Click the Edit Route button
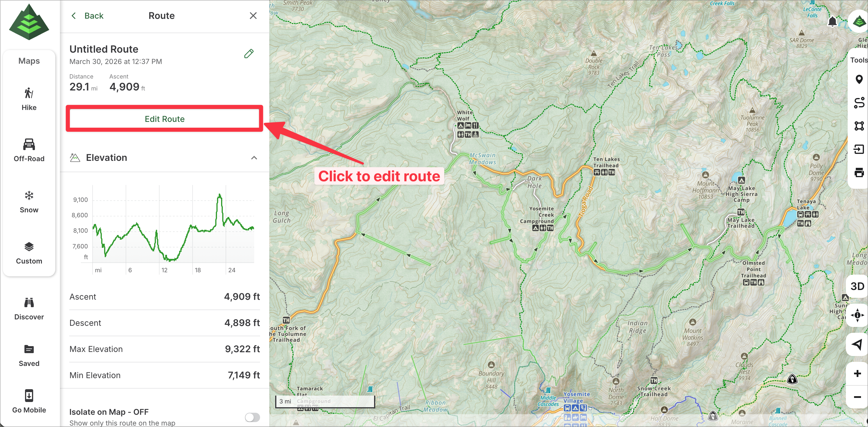This screenshot has height=427, width=868. tap(164, 119)
